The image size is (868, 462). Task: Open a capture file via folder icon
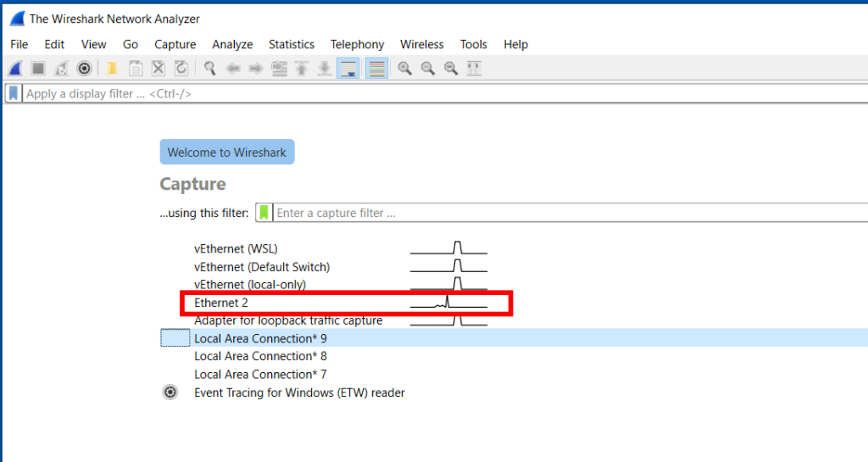(x=112, y=69)
